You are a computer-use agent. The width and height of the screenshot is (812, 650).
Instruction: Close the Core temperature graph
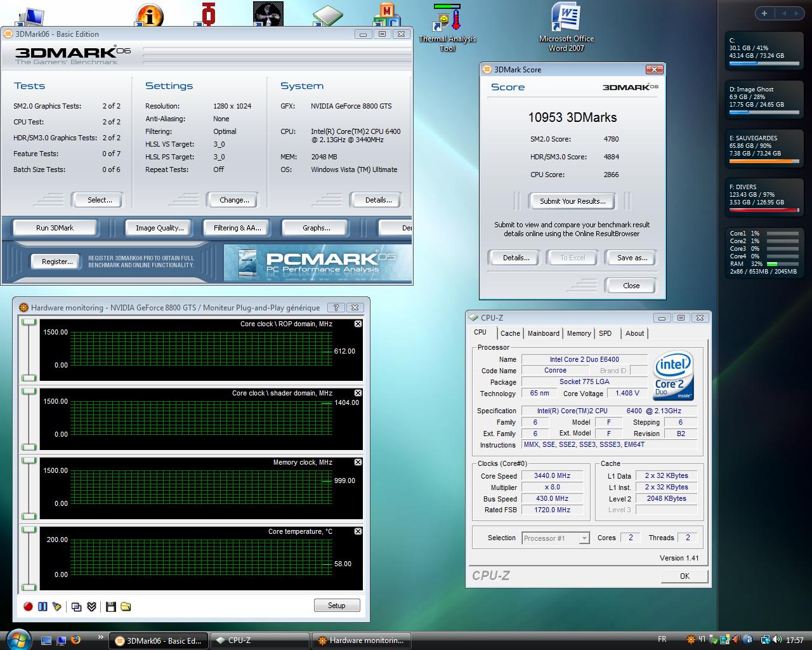[x=358, y=531]
